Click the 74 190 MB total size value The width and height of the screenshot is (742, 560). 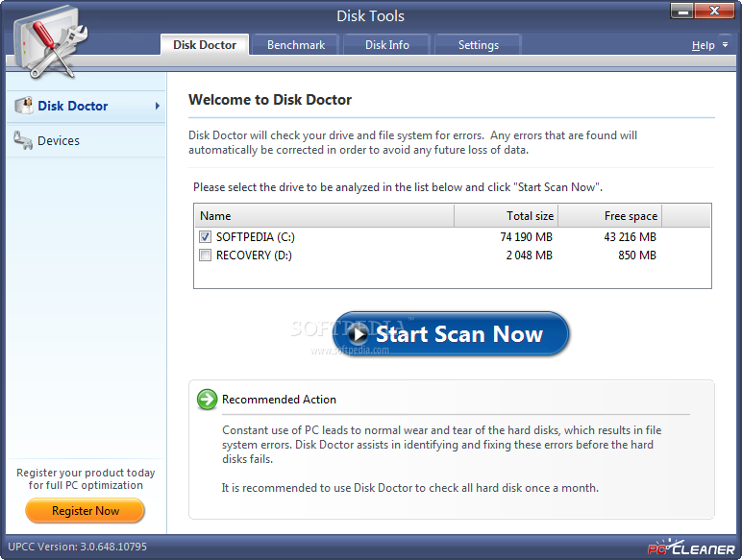pyautogui.click(x=526, y=237)
